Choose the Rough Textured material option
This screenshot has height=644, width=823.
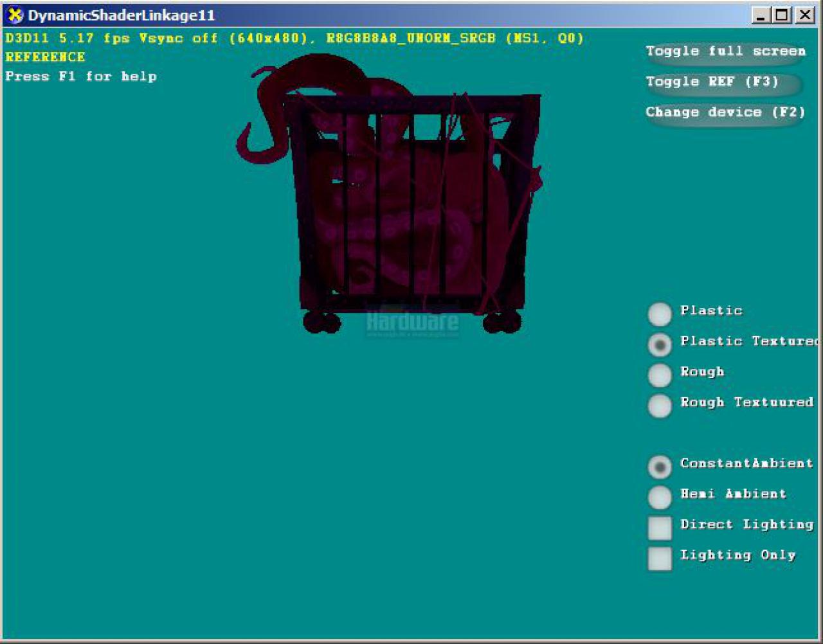pyautogui.click(x=660, y=406)
